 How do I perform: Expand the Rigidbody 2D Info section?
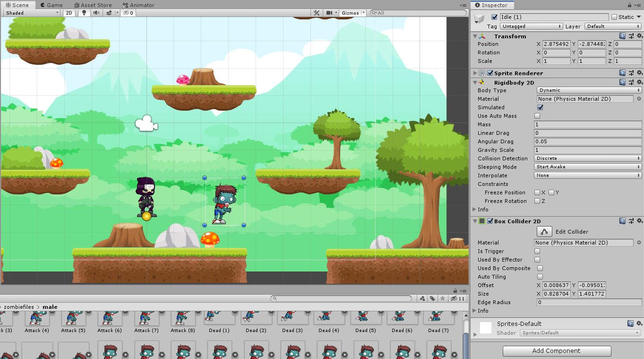tap(474, 210)
